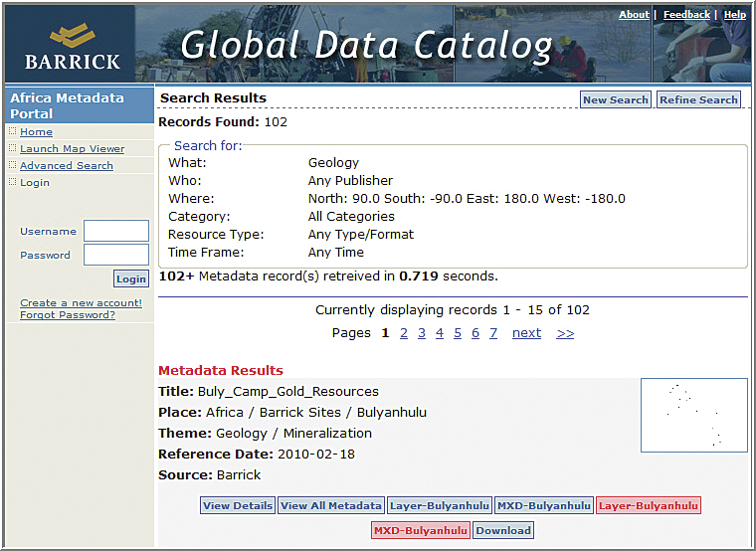This screenshot has width=756, height=551.
Task: Go to results page 4
Action: [440, 333]
